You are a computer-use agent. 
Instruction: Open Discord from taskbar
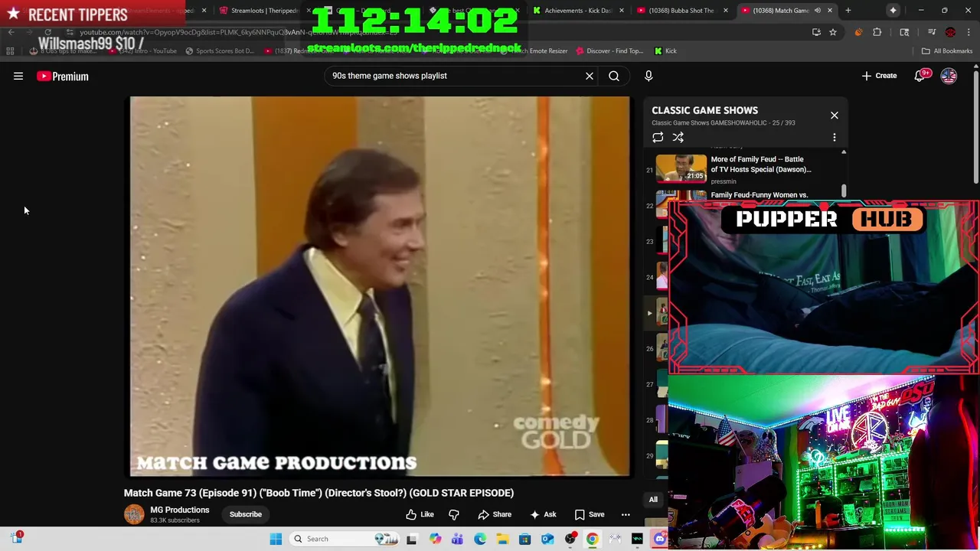660,539
